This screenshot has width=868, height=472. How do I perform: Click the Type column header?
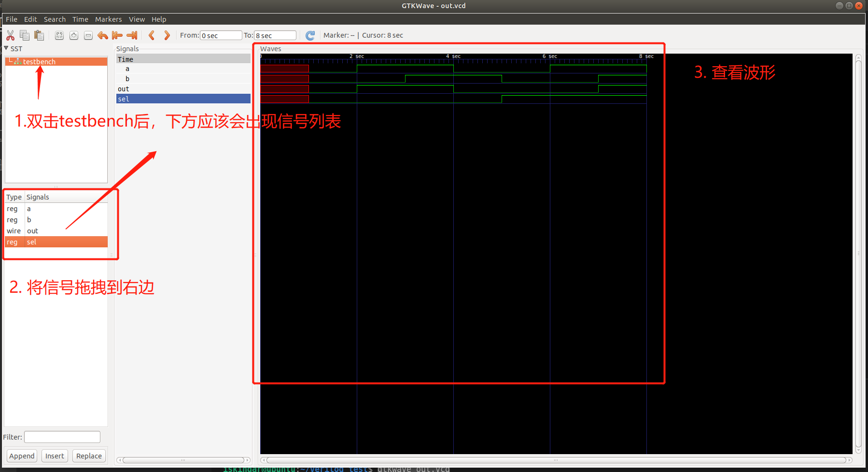pos(14,197)
